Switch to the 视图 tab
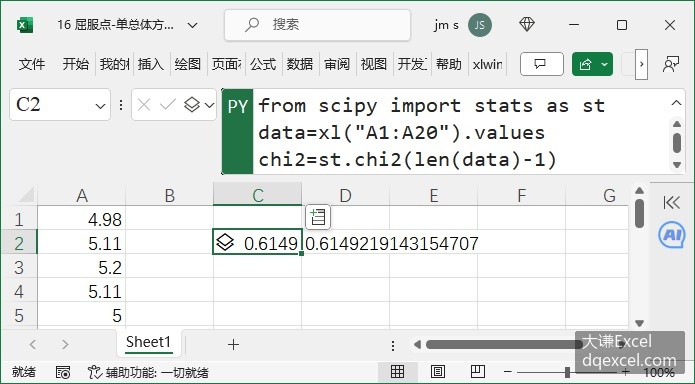The height and width of the screenshot is (384, 695). coord(374,64)
